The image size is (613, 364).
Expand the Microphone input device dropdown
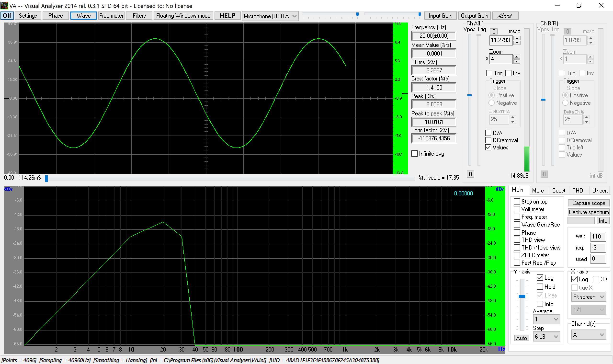[x=270, y=16]
